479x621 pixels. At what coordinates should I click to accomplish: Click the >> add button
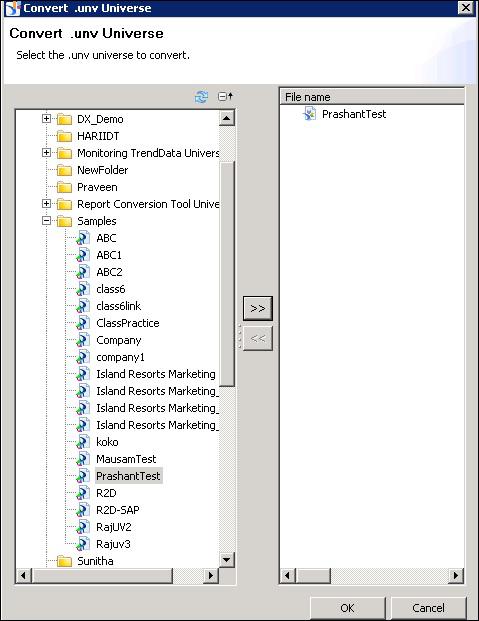click(x=258, y=308)
